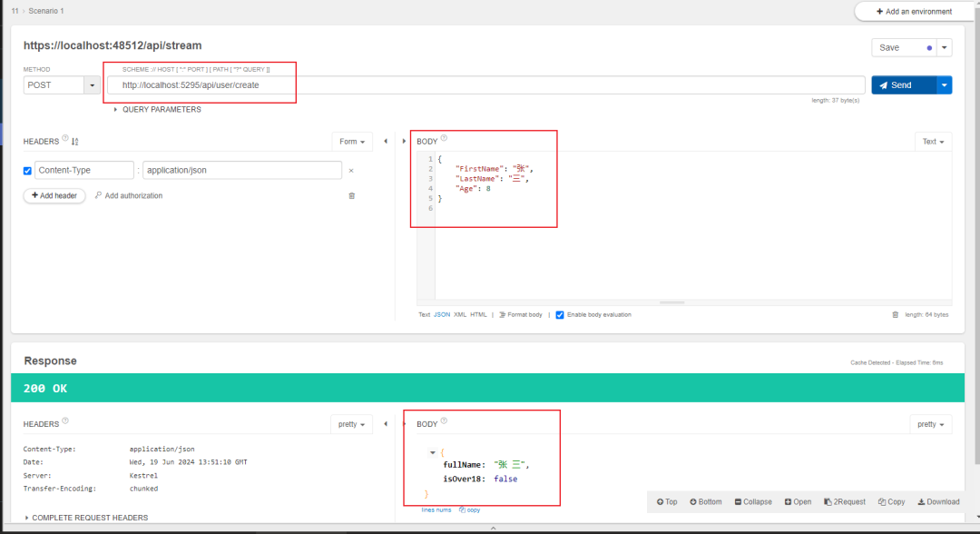Click the Bottom icon in response toolbar

pyautogui.click(x=693, y=501)
